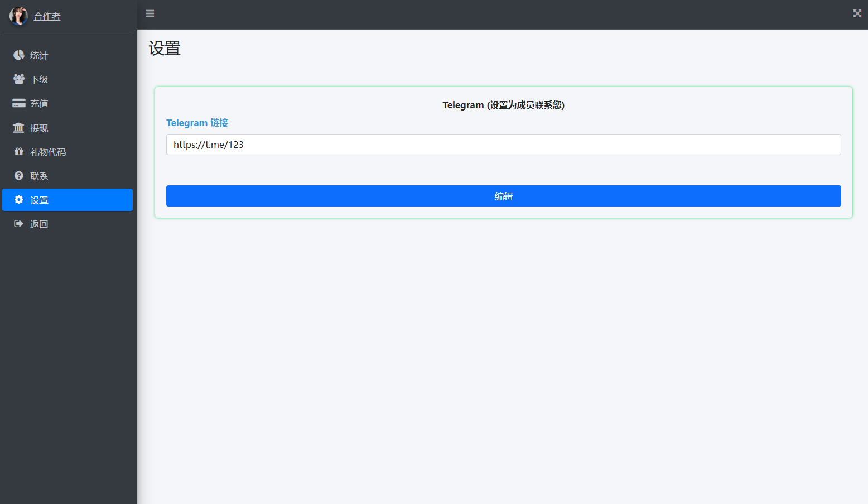Click the blue Telegram 链接 field label

click(197, 123)
